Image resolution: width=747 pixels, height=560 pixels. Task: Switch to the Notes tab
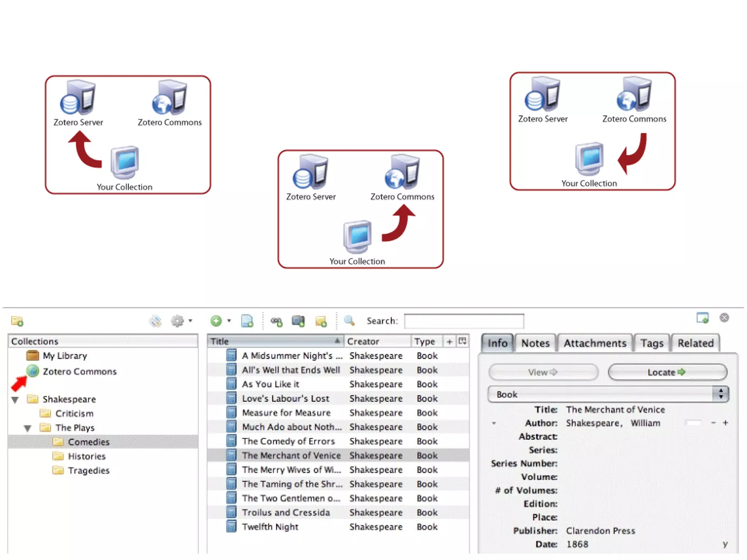tap(535, 343)
